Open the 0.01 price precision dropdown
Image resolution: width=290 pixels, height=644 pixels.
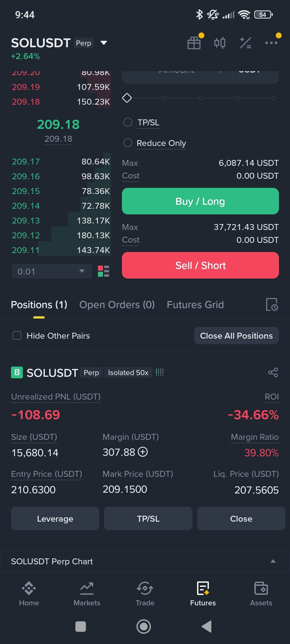[x=52, y=271]
